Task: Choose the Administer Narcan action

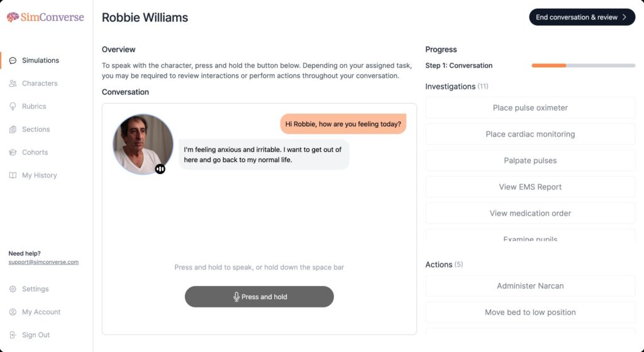Action: [530, 286]
